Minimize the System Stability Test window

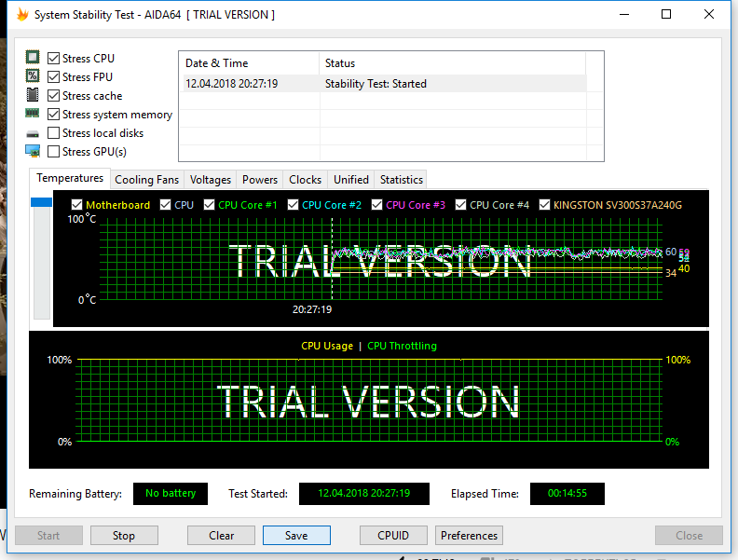click(x=624, y=15)
